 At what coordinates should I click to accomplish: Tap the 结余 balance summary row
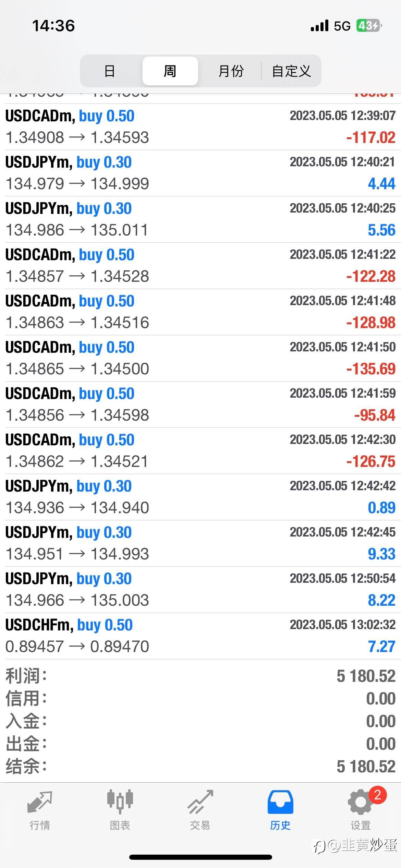200,767
